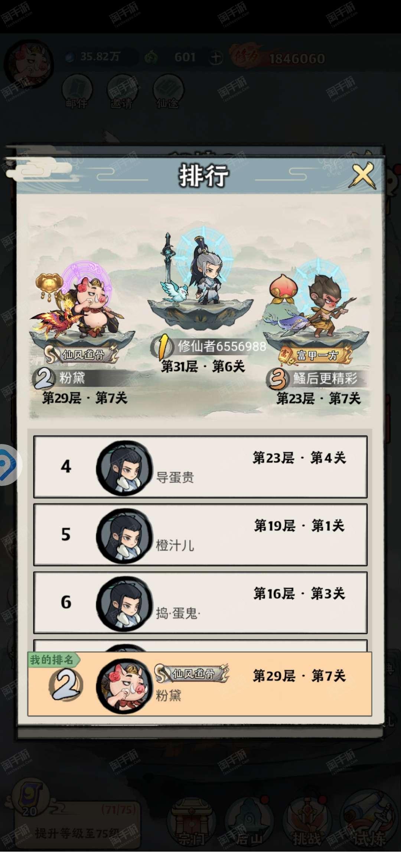Tap the floating blue side widget
The height and width of the screenshot is (868, 401).
point(9,465)
